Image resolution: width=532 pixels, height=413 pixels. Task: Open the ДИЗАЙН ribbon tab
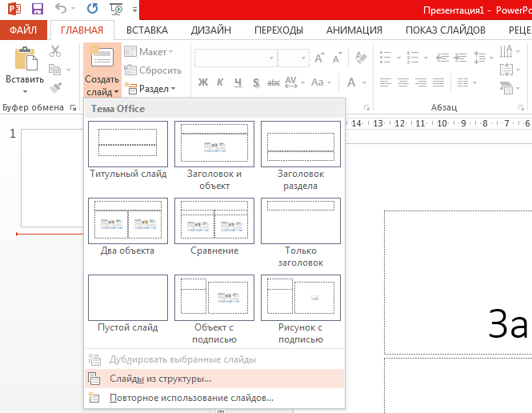[x=211, y=30]
